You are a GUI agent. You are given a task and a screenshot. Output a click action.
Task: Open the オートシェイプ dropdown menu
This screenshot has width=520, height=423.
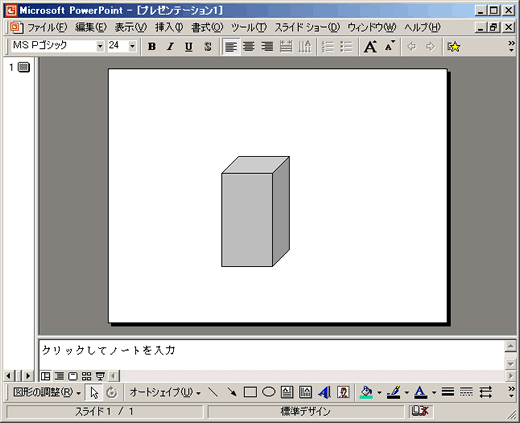(165, 393)
